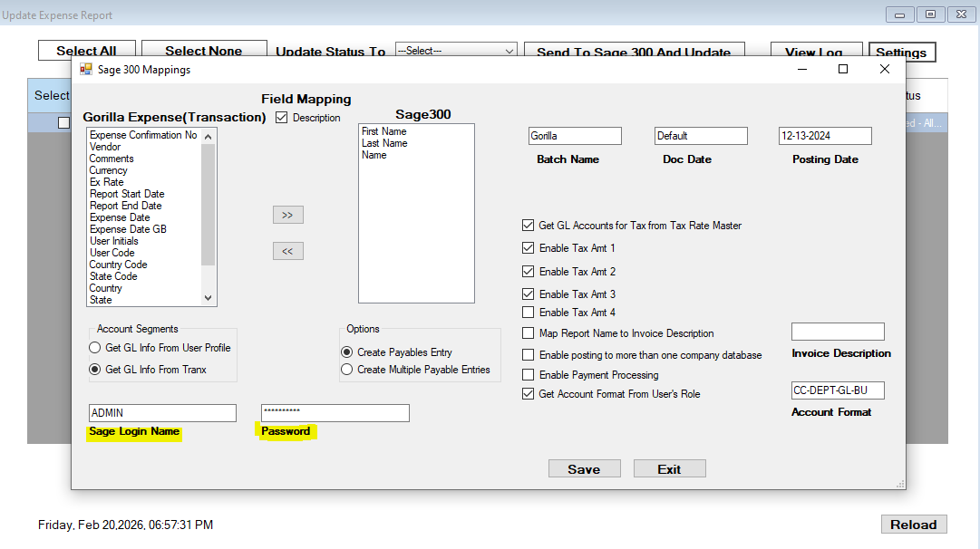The height and width of the screenshot is (549, 980).
Task: Click the Sage Login Name field
Action: click(162, 413)
